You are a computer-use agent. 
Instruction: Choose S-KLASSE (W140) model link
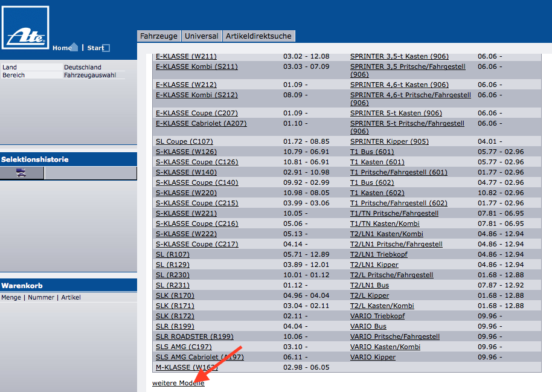(x=186, y=172)
